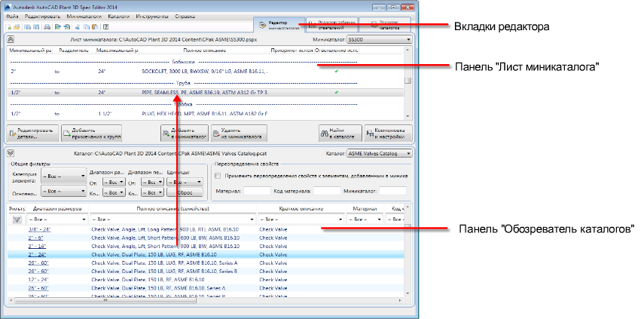Select the SOCKOLET, 3000 LB row
Viewport: 644px width, 319px height.
click(206, 71)
